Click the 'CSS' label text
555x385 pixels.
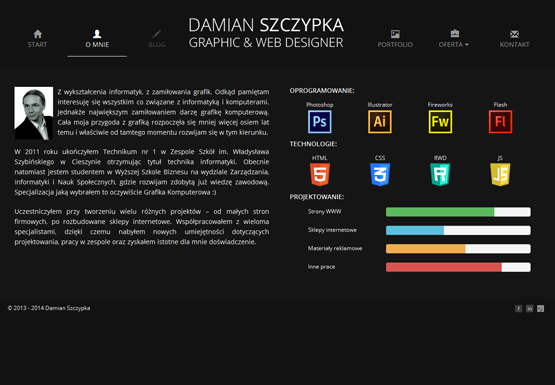[380, 158]
